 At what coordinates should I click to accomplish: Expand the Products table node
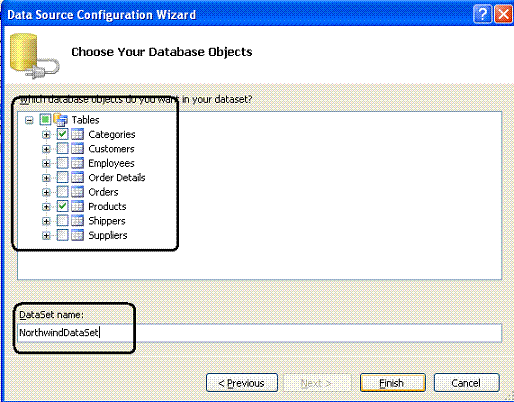(x=46, y=207)
